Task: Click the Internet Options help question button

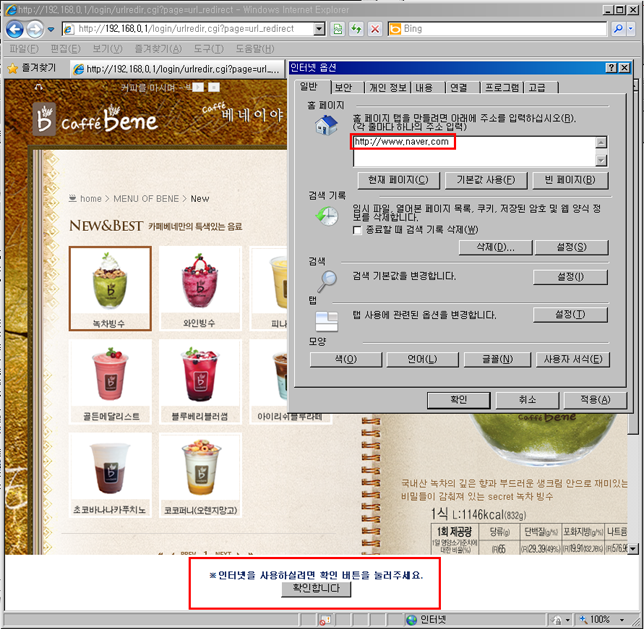Action: [x=611, y=68]
